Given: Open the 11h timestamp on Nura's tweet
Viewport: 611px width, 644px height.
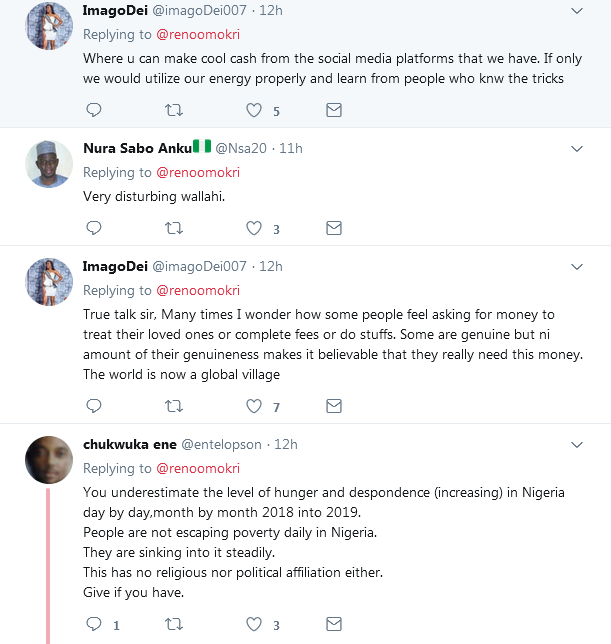Looking at the screenshot, I should (291, 148).
